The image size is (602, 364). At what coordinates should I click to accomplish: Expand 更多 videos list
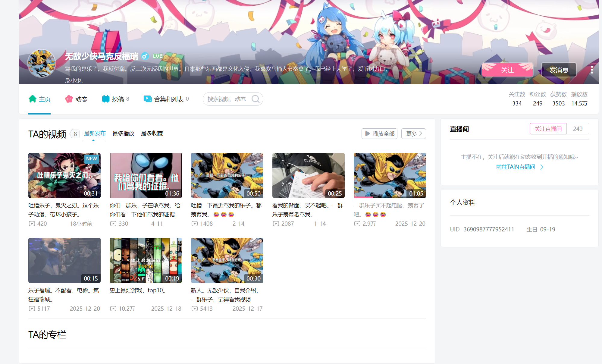click(x=413, y=133)
